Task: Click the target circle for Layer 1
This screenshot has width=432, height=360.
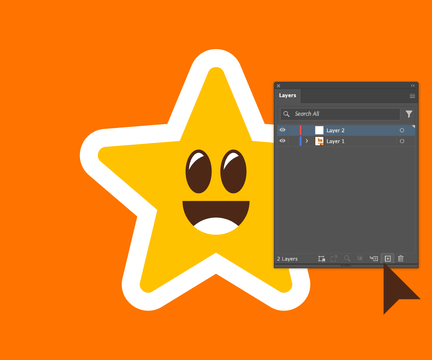Action: pyautogui.click(x=402, y=141)
